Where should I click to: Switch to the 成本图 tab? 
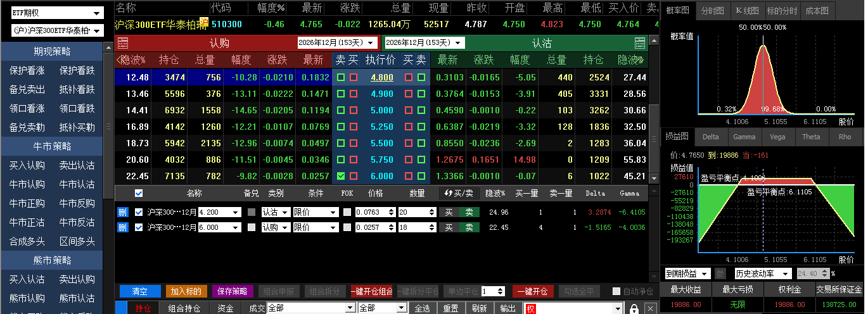(x=816, y=11)
